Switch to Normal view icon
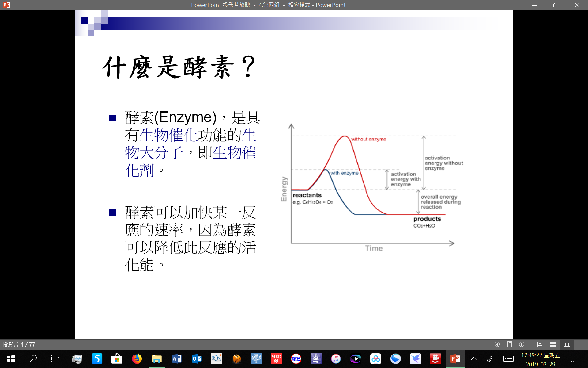Viewport: 588px width, 368px height. [x=540, y=344]
